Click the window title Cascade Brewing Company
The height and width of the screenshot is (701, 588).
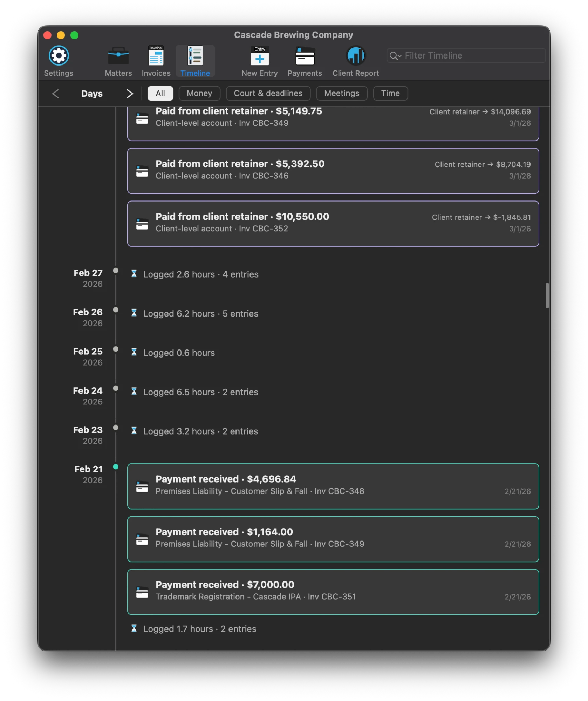[x=294, y=35]
